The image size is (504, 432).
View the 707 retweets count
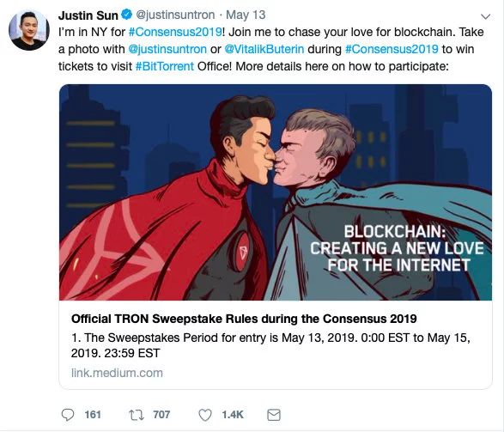pos(161,415)
